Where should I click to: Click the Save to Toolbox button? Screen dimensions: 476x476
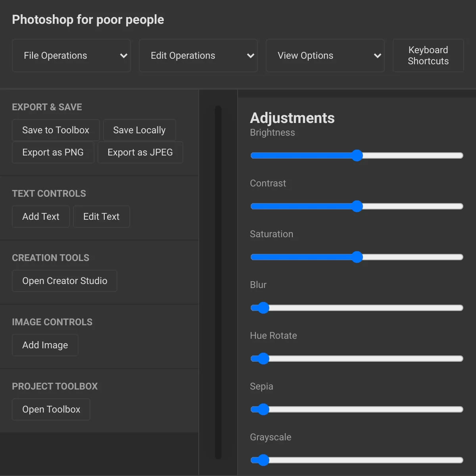tap(56, 130)
